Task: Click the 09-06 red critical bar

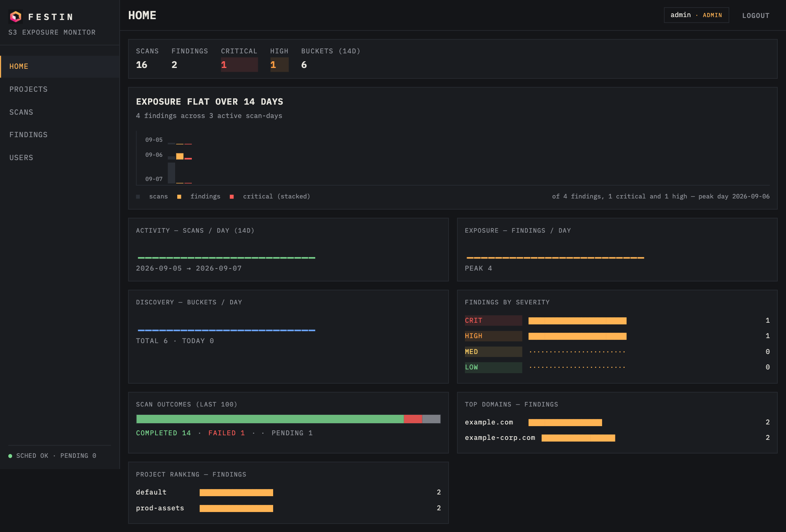Action: [x=188, y=158]
